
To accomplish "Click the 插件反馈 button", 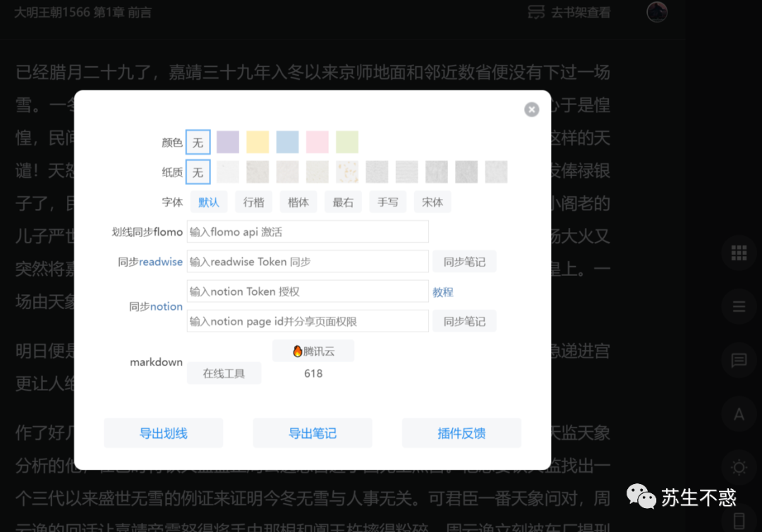I will tap(461, 433).
